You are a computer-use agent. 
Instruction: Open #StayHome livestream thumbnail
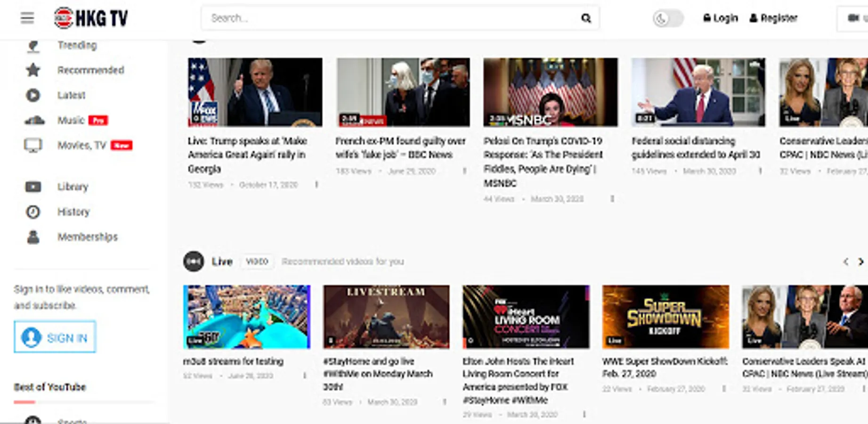(x=386, y=317)
